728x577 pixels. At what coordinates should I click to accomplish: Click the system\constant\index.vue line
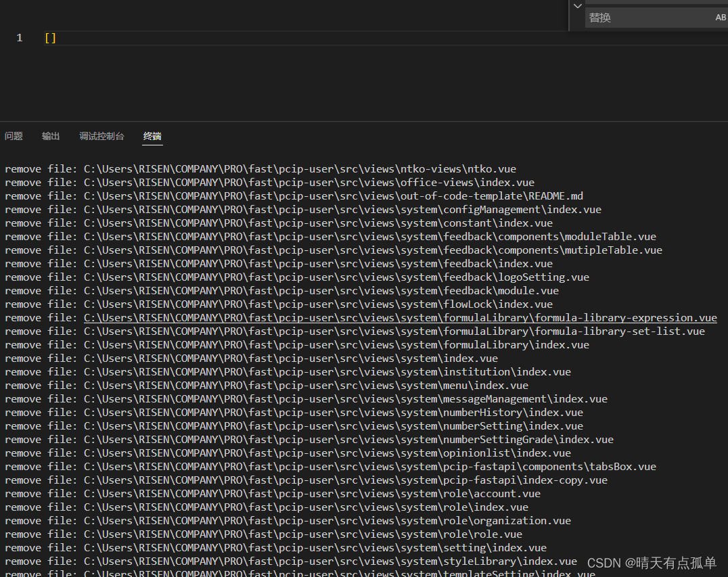pos(279,223)
